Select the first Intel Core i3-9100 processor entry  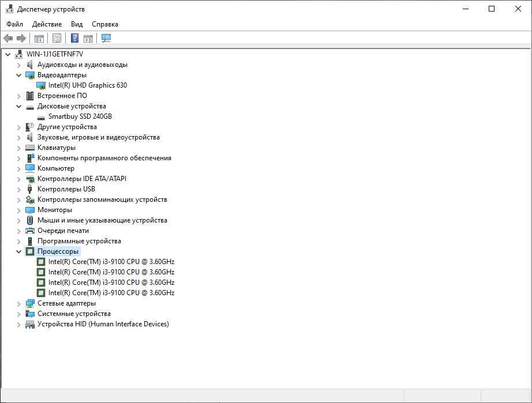111,262
